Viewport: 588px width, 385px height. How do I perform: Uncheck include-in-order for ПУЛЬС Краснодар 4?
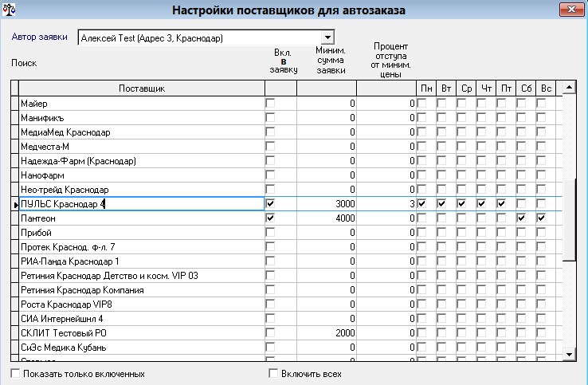270,204
